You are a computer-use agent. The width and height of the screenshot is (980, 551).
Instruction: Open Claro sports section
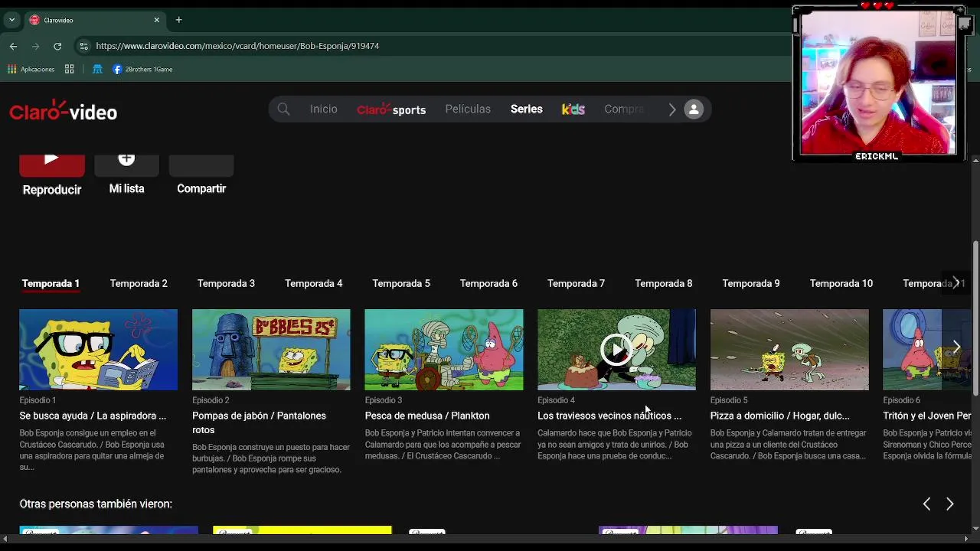391,110
